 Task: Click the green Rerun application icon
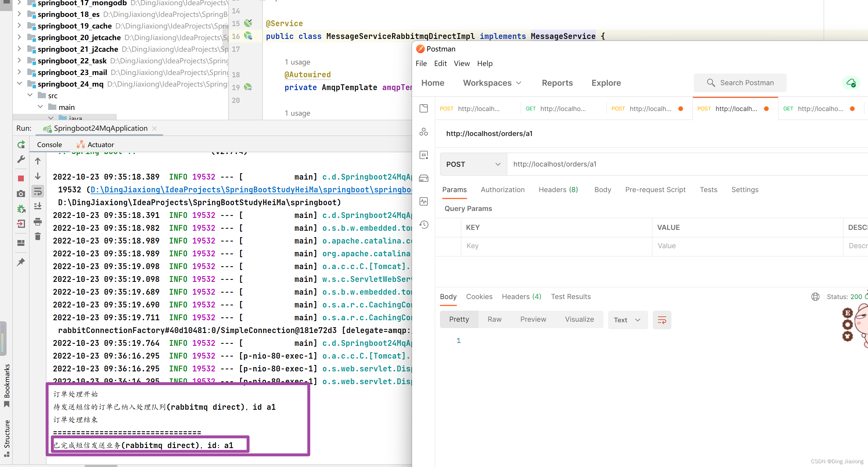click(21, 145)
